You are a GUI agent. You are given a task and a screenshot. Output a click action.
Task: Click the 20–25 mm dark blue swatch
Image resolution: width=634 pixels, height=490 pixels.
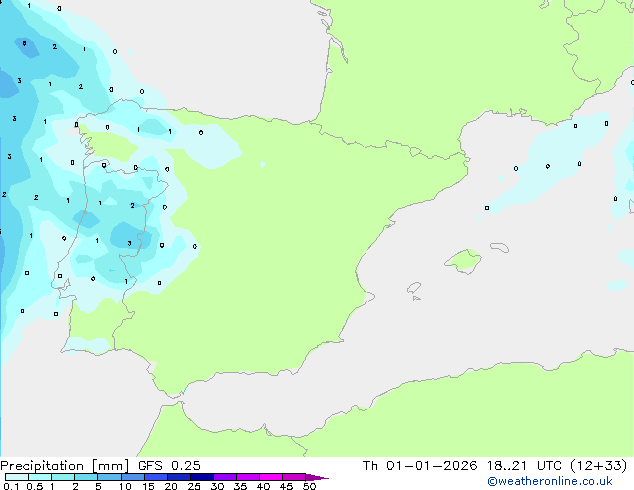click(178, 477)
